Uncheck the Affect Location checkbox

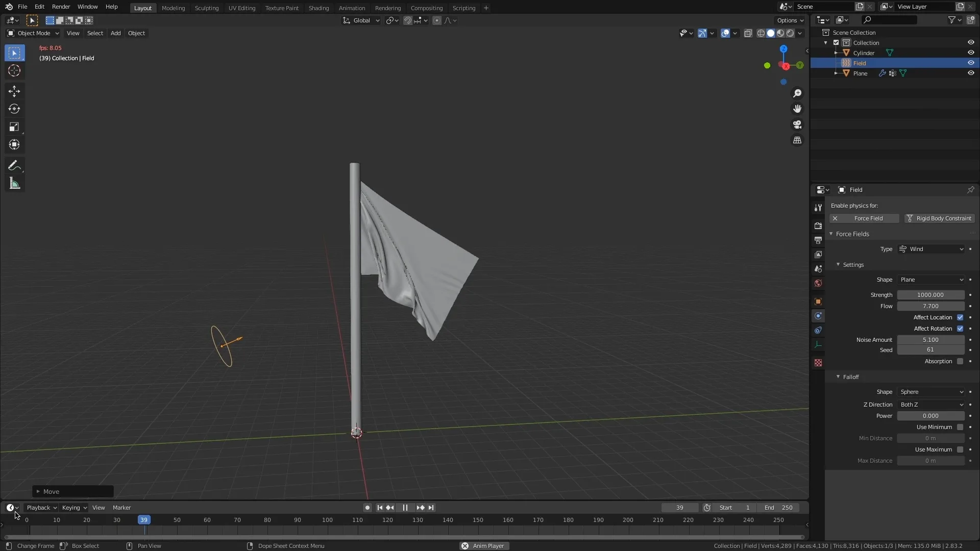pyautogui.click(x=961, y=317)
